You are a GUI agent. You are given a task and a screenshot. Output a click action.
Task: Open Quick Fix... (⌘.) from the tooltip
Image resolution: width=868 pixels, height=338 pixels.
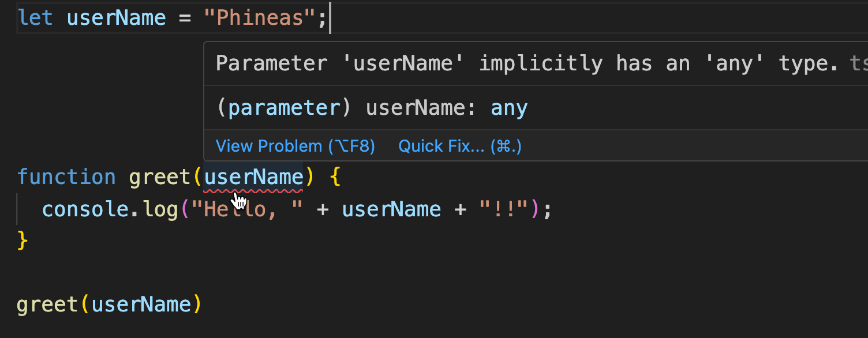click(x=459, y=145)
